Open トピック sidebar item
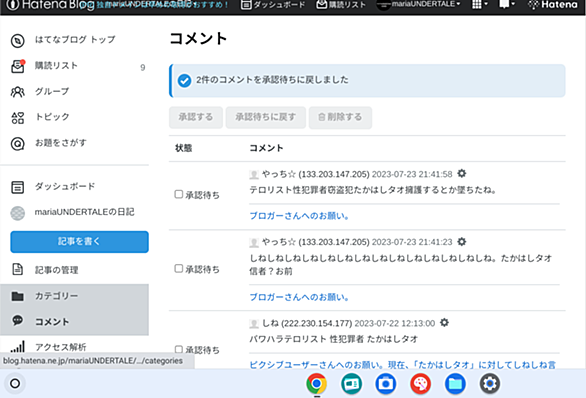This screenshot has width=586, height=398. (x=52, y=117)
